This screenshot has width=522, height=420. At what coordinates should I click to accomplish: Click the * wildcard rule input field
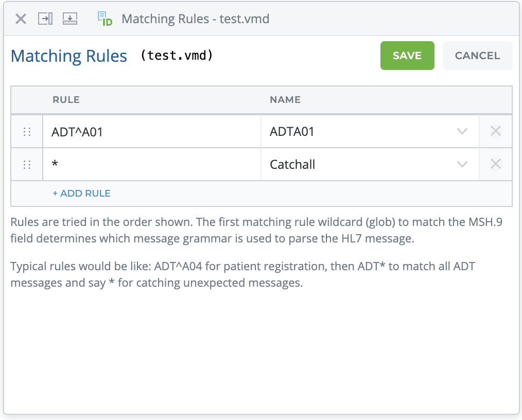[x=151, y=165]
